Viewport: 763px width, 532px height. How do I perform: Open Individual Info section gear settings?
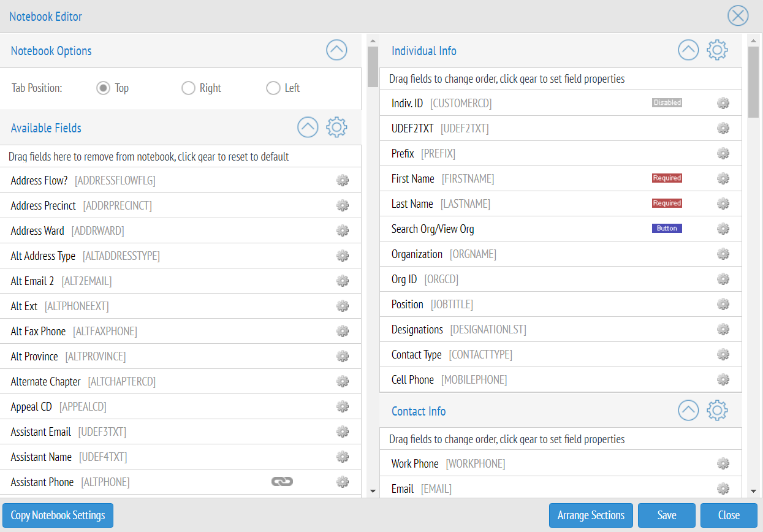tap(717, 50)
